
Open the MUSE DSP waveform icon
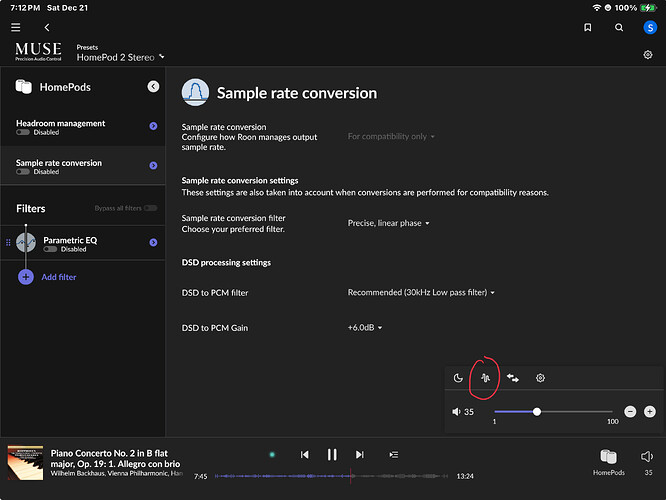485,378
